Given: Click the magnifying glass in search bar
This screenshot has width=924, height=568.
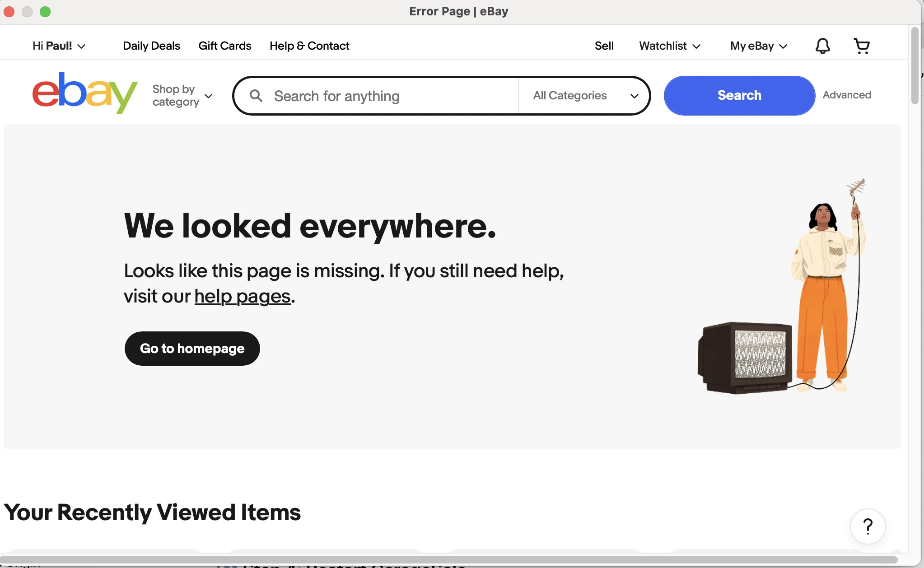Looking at the screenshot, I should pos(256,96).
